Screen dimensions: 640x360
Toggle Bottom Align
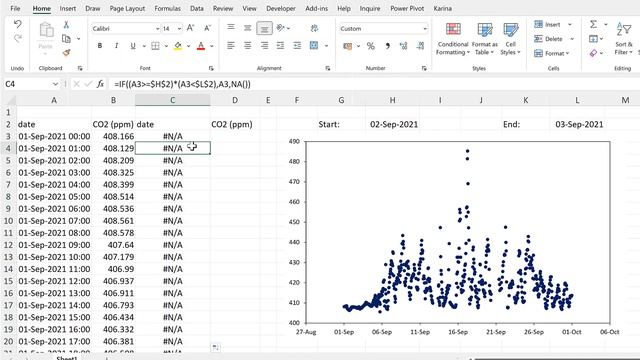pos(264,28)
